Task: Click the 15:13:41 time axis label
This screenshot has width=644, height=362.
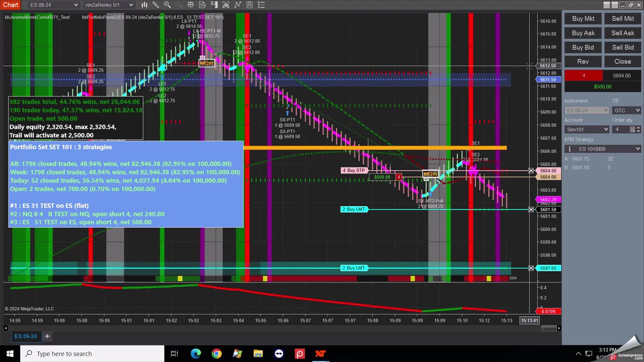Action: pyautogui.click(x=529, y=320)
